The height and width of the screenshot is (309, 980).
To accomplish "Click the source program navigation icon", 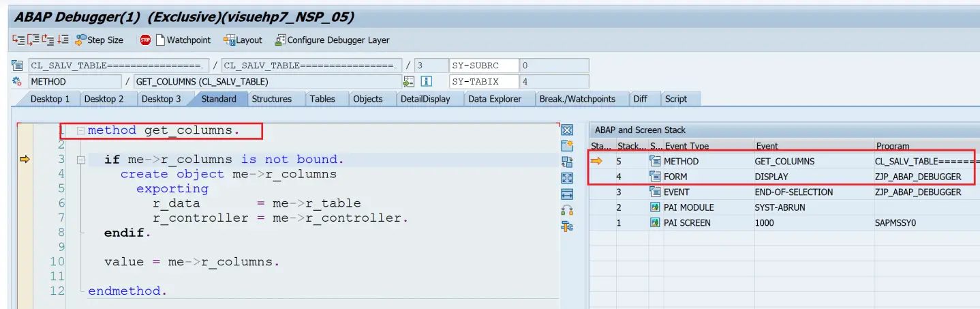I will (x=17, y=65).
